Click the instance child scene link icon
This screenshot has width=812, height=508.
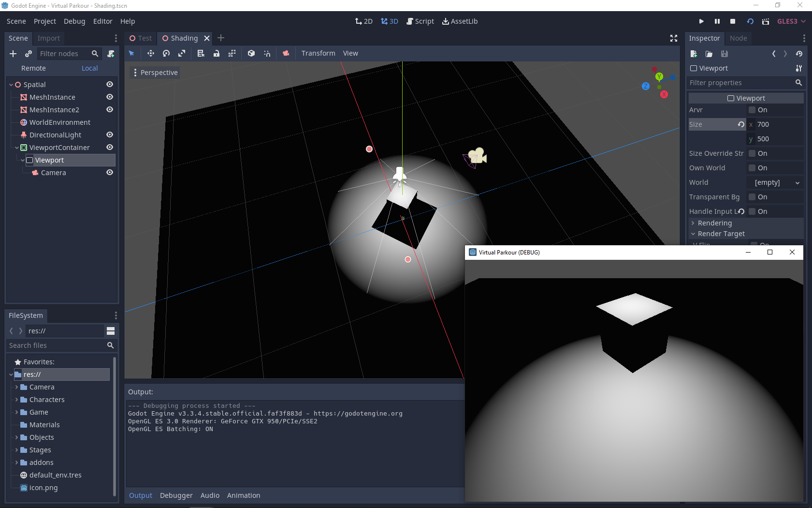[x=29, y=54]
